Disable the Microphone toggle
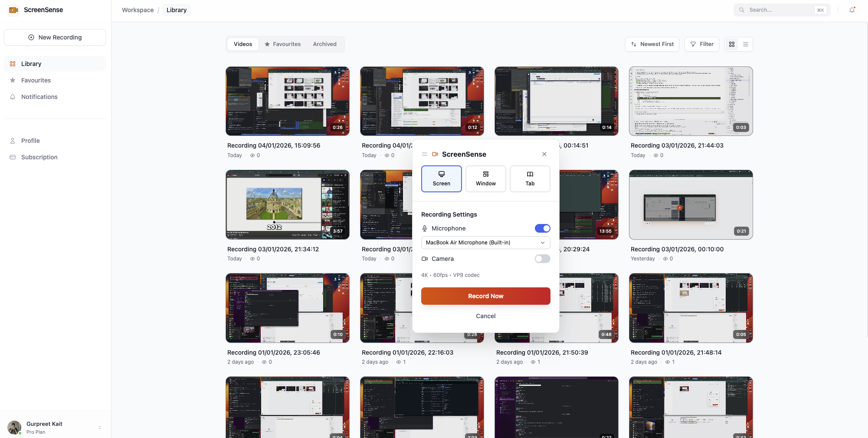 pyautogui.click(x=542, y=228)
